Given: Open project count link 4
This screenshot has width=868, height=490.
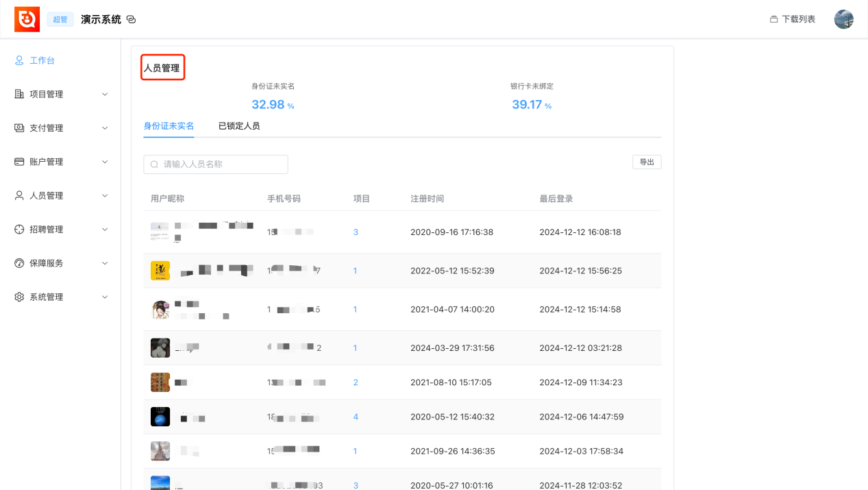Looking at the screenshot, I should pos(356,417).
